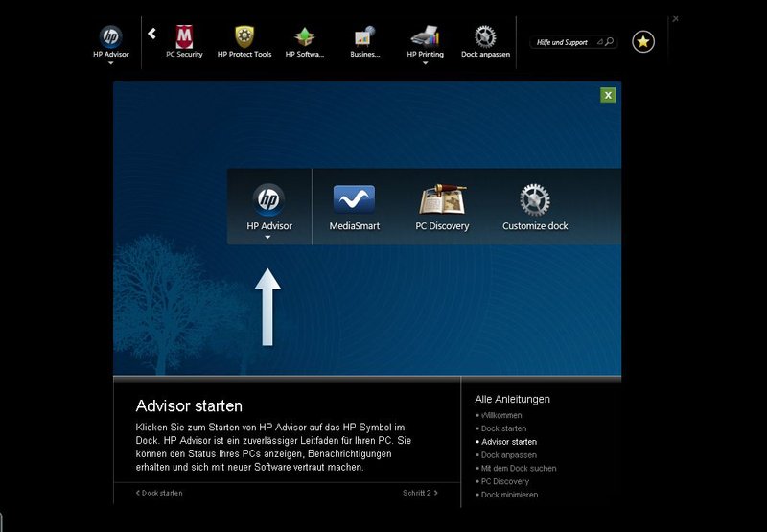
Task: Open HP Printing icon
Action: click(425, 37)
